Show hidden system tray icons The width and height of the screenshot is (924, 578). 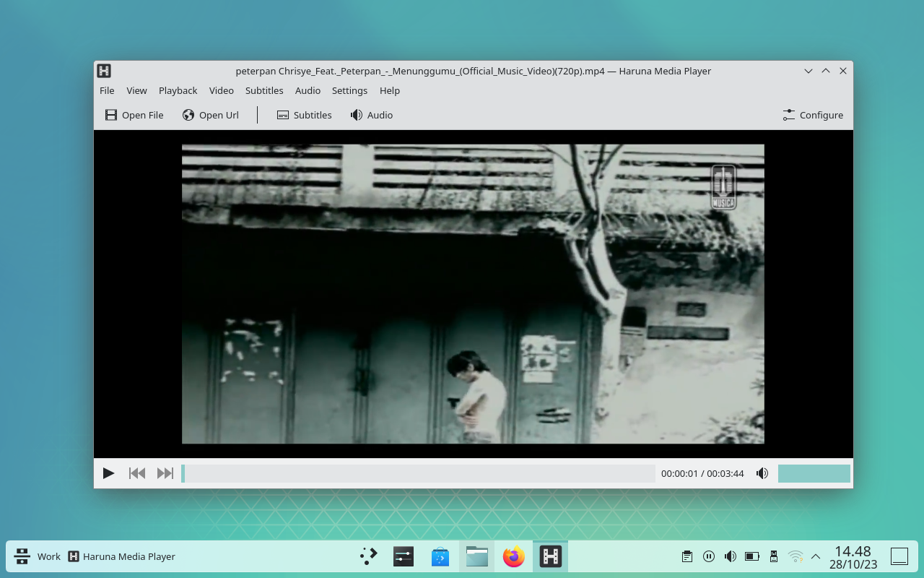point(816,556)
